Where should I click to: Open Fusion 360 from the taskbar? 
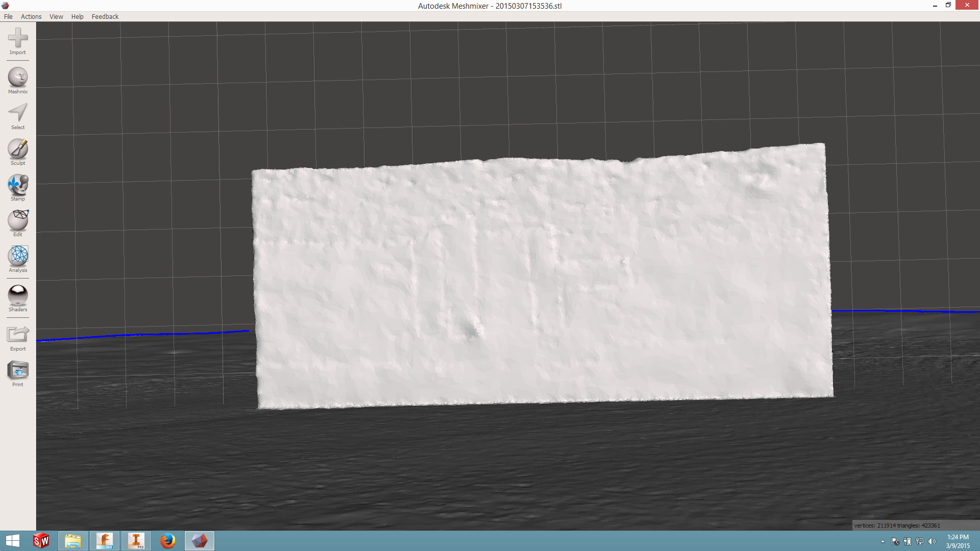[105, 541]
